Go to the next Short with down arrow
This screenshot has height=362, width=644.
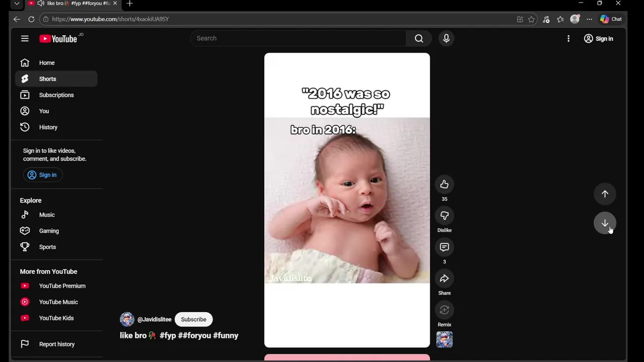point(605,223)
